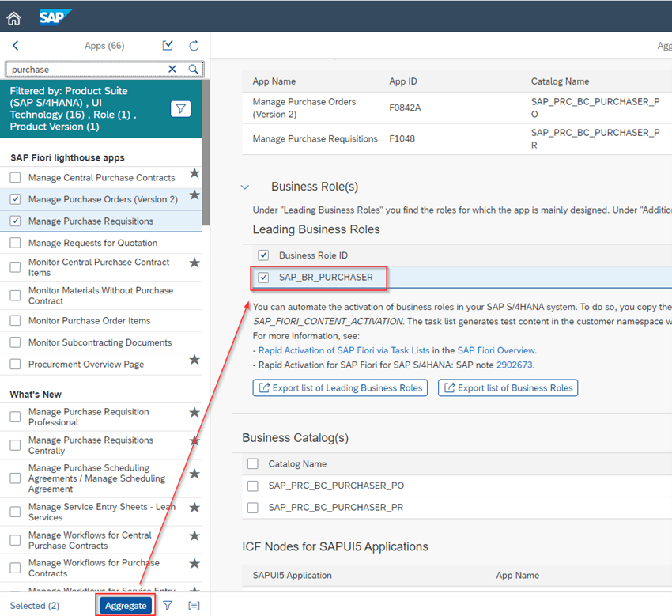
Task: Star Manage Workflows for Central Purchase Contracts
Action: tap(194, 536)
